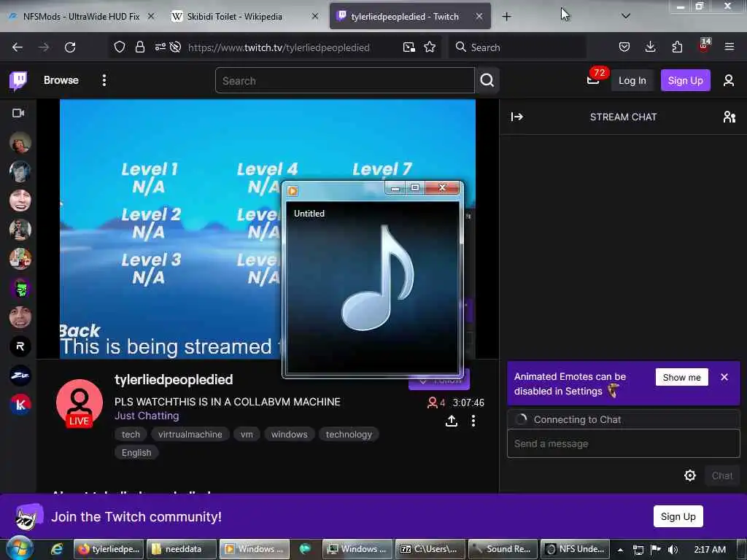
Task: Open the extension icon with badge 14
Action: coord(703,46)
